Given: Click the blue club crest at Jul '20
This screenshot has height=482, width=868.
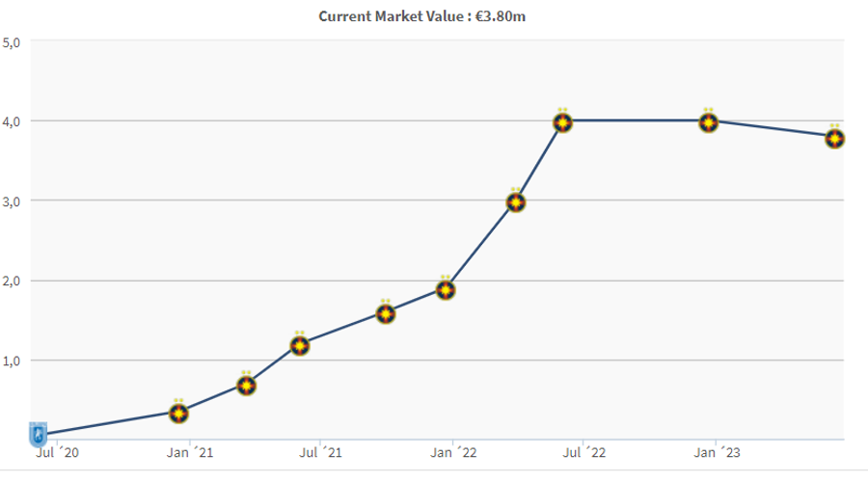Looking at the screenshot, I should (x=38, y=434).
